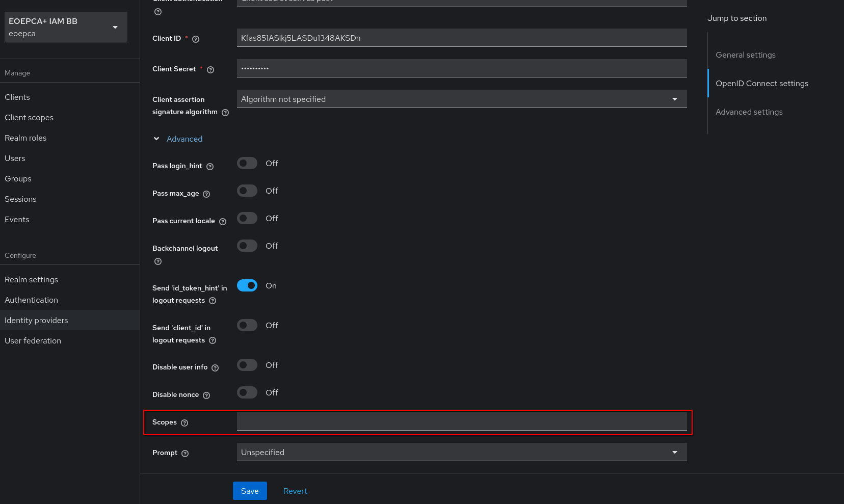Image resolution: width=844 pixels, height=504 pixels.
Task: Click into the Scopes input field
Action: click(x=462, y=421)
